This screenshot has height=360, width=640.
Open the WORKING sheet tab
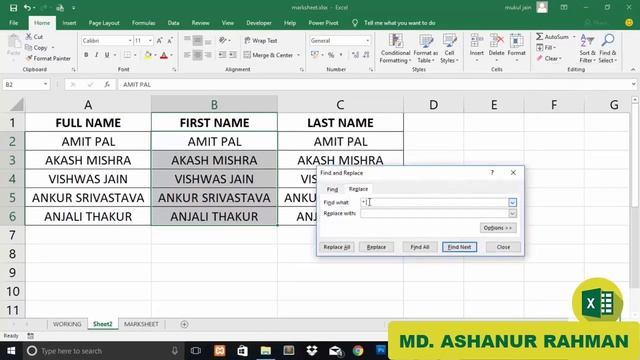click(67, 324)
